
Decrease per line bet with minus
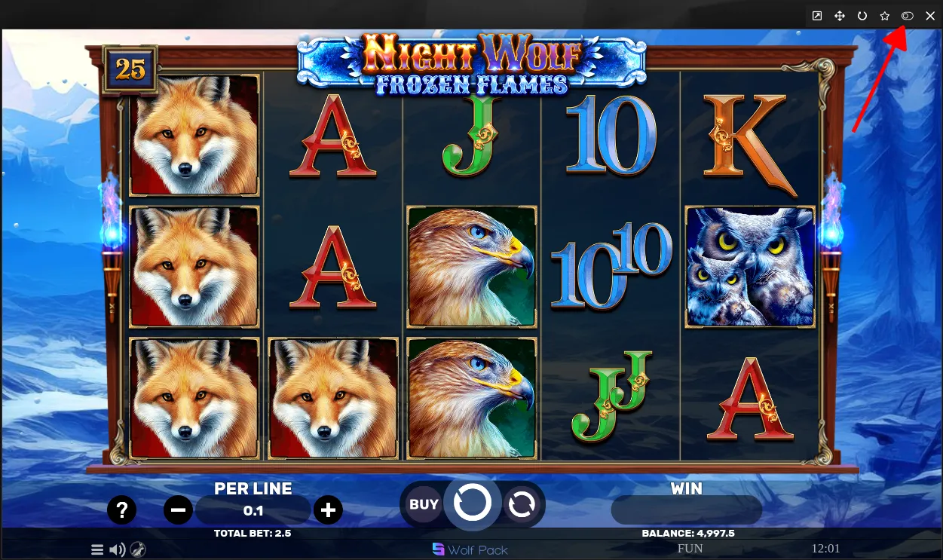tap(178, 510)
